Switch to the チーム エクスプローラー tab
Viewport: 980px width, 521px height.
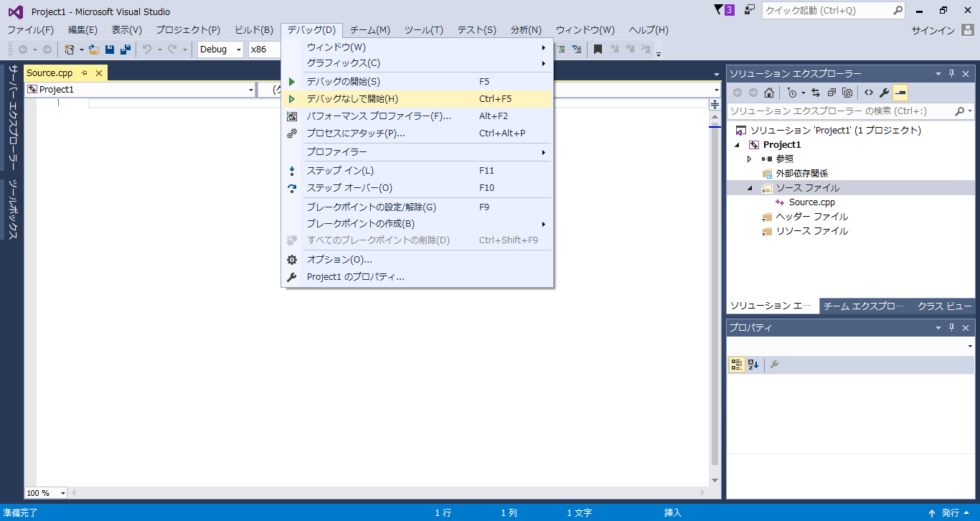863,306
